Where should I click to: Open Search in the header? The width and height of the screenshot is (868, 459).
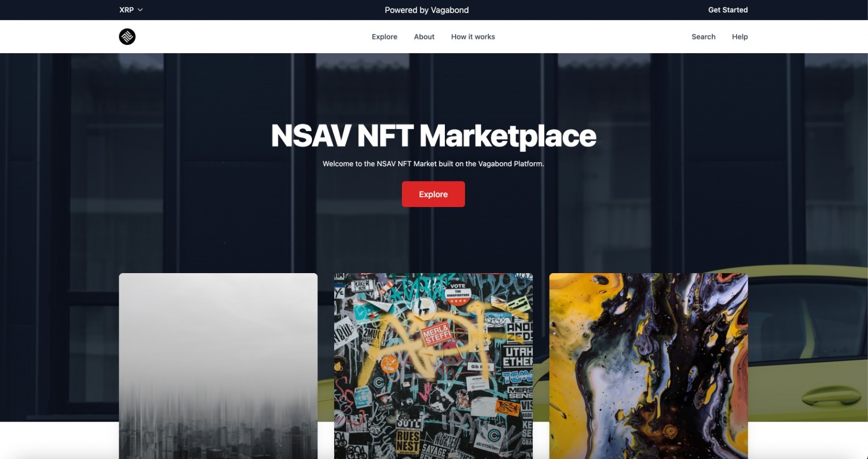pyautogui.click(x=703, y=37)
